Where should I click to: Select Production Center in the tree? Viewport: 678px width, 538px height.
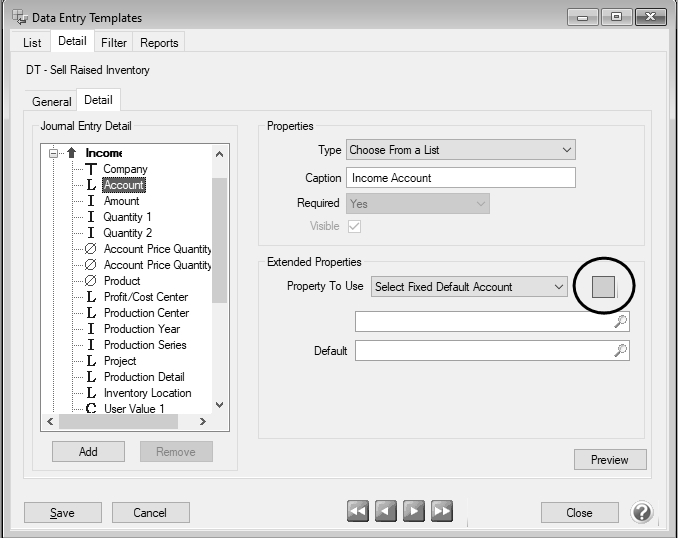point(146,313)
